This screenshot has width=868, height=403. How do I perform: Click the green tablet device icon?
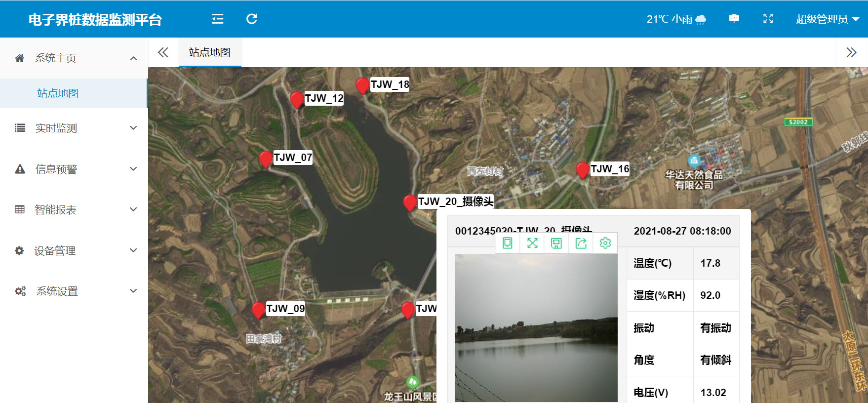tap(507, 243)
